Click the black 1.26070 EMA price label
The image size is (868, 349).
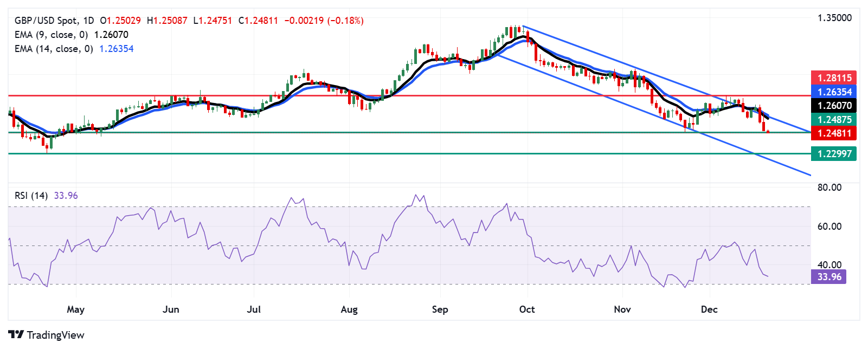(834, 106)
